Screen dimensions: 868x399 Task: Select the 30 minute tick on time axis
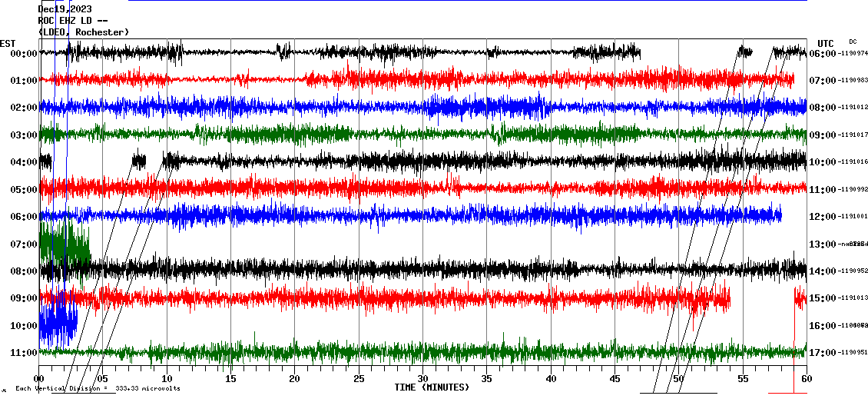pyautogui.click(x=422, y=379)
